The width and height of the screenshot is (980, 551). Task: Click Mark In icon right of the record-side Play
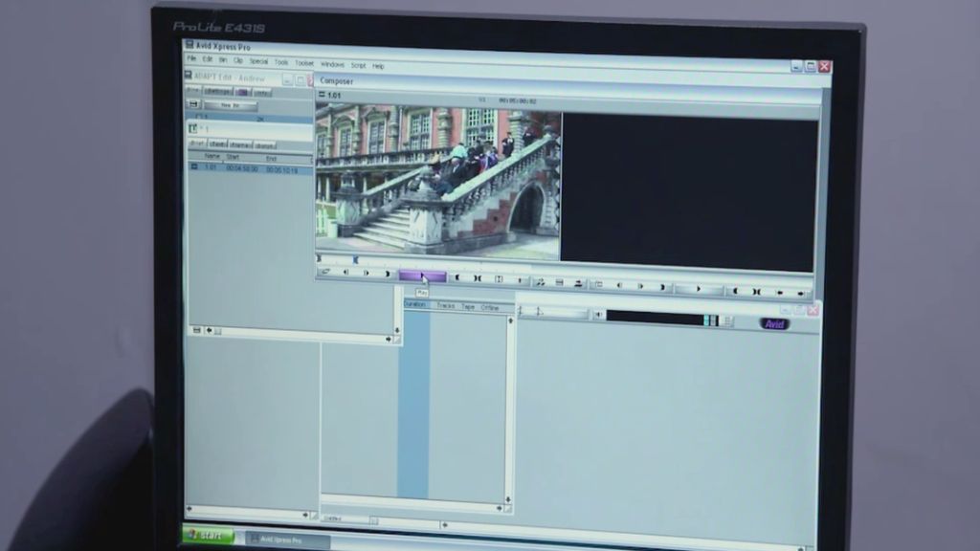(736, 291)
